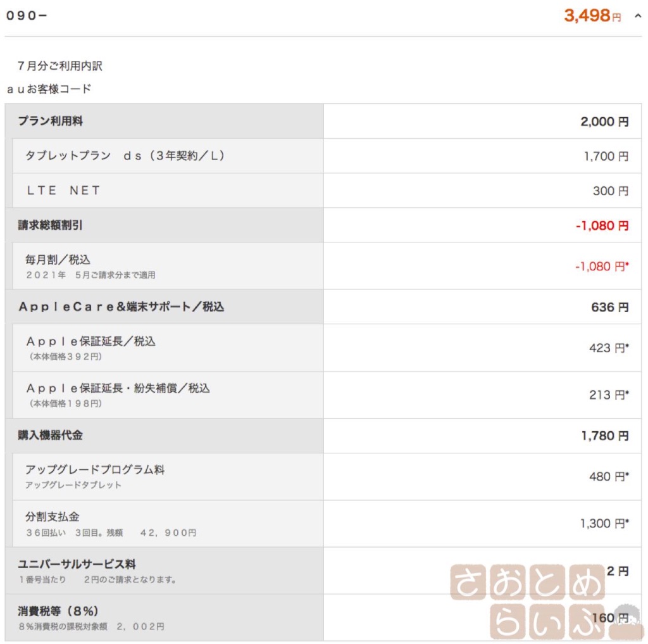This screenshot has height=644, width=648.
Task: Click the 3,498円 total amount
Action: 592,16
